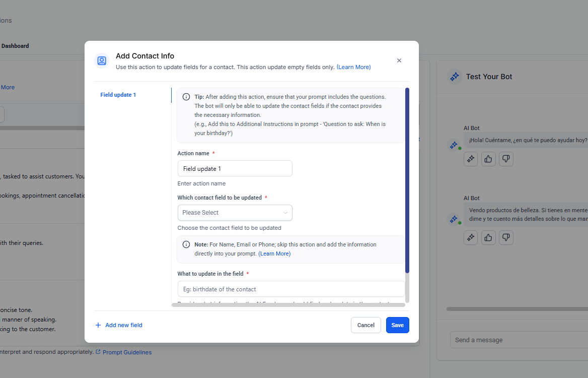The width and height of the screenshot is (588, 378).
Task: Select the Field update 1 tab
Action: 118,95
